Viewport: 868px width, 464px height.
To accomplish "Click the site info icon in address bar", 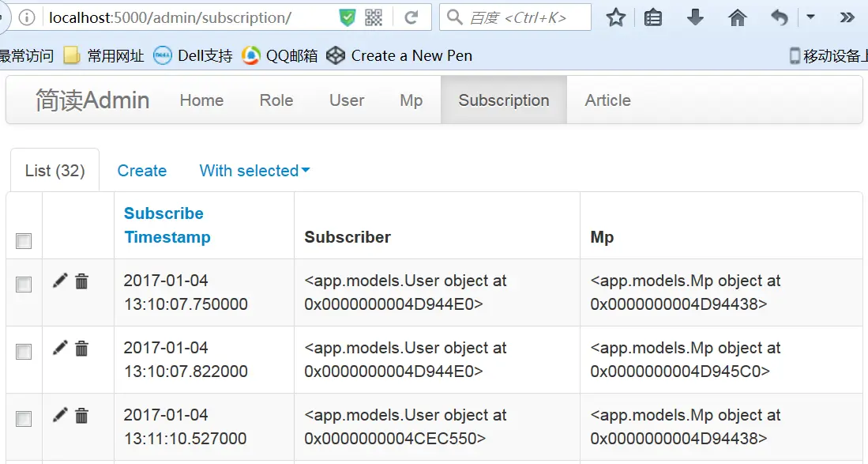I will [x=26, y=17].
